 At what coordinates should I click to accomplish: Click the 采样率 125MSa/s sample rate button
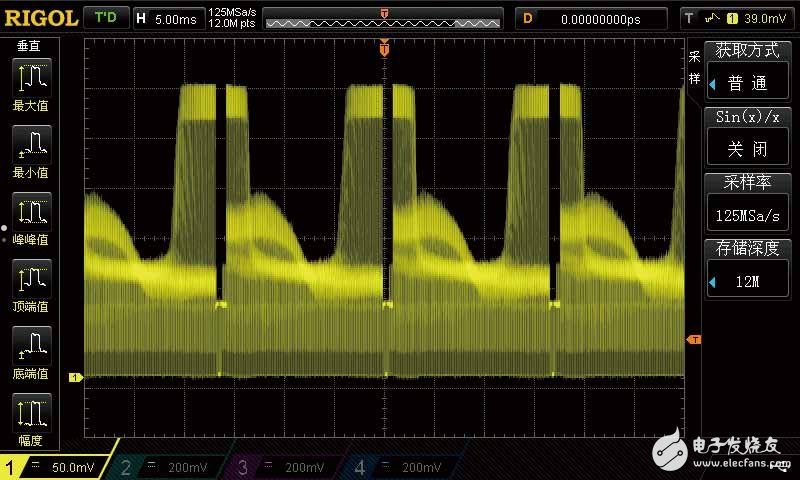point(745,203)
